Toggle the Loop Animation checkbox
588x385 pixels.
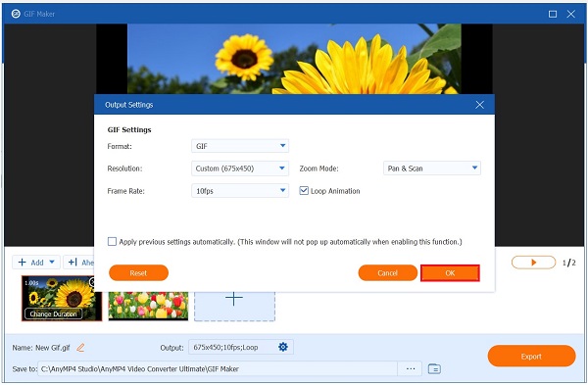pos(304,191)
